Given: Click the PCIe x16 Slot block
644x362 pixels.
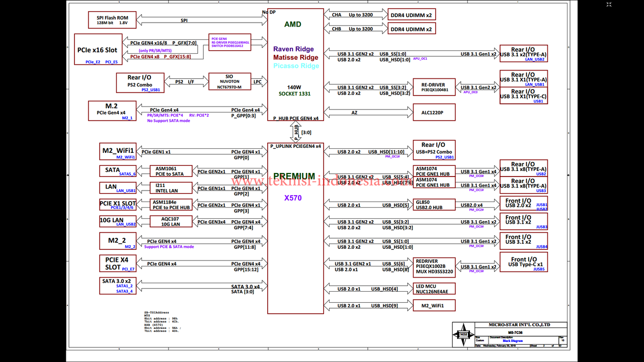Looking at the screenshot, I should tap(98, 49).
